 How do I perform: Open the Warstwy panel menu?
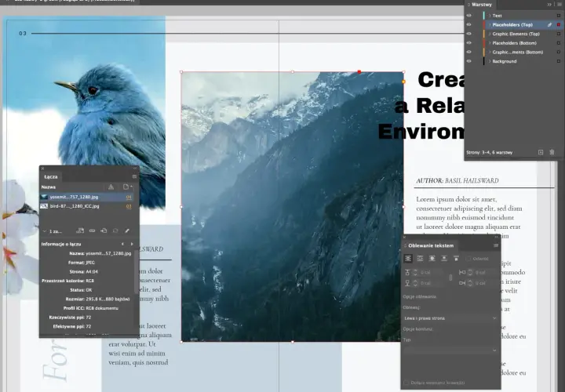pyautogui.click(x=559, y=5)
